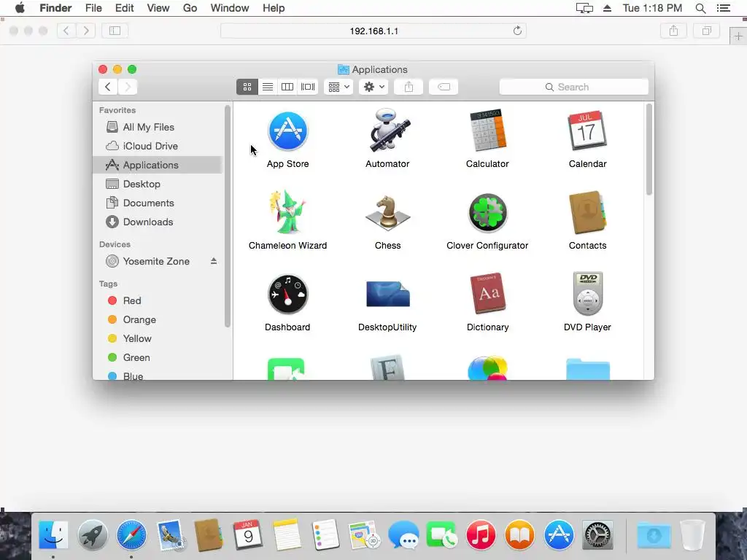Switch Finder to list view
This screenshot has height=560, width=747.
point(268,87)
